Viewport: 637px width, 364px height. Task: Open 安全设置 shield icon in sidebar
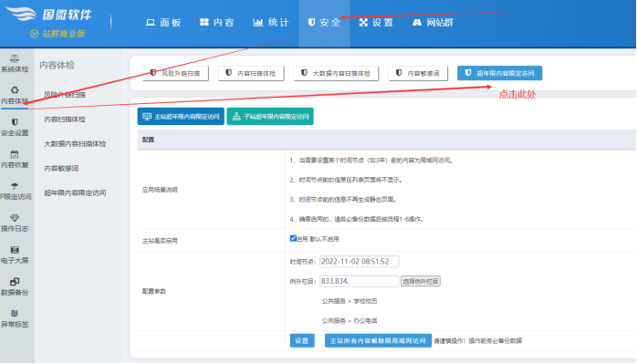click(x=15, y=122)
